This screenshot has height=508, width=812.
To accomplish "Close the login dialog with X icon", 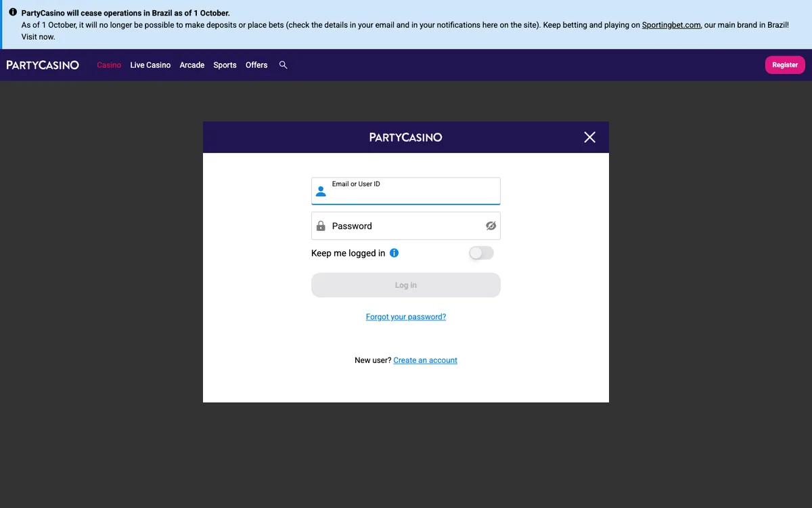I will 589,137.
